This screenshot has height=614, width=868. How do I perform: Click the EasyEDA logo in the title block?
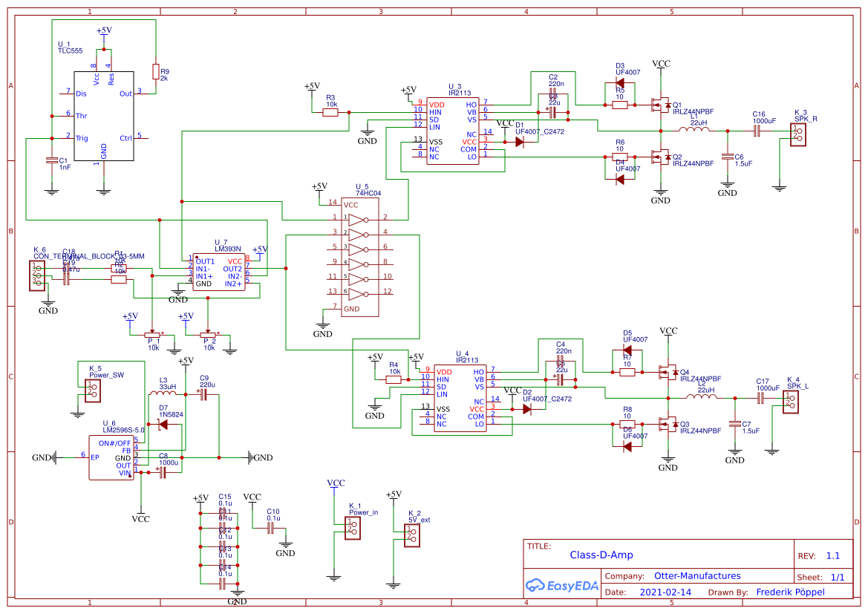563,586
